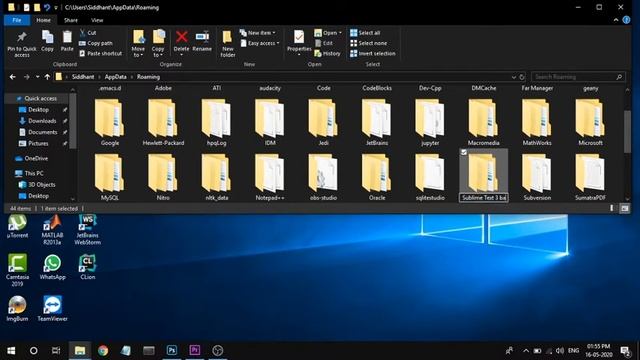640x360 pixels.
Task: Select 3D Objects in navigation pane
Action: click(x=41, y=184)
